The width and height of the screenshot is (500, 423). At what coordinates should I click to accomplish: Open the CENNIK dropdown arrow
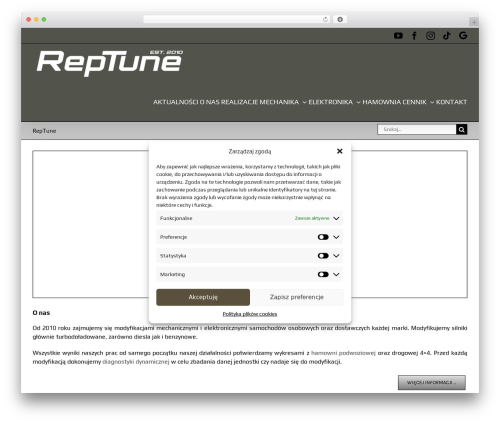click(432, 102)
